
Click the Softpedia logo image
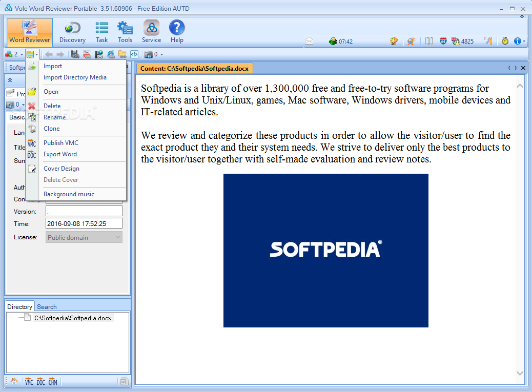[x=326, y=250]
